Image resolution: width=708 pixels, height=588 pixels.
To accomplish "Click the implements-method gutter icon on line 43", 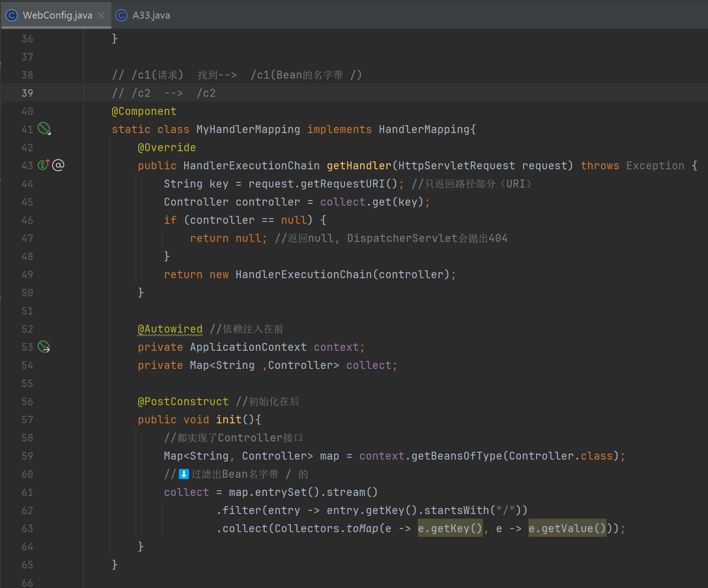I will coord(43,165).
